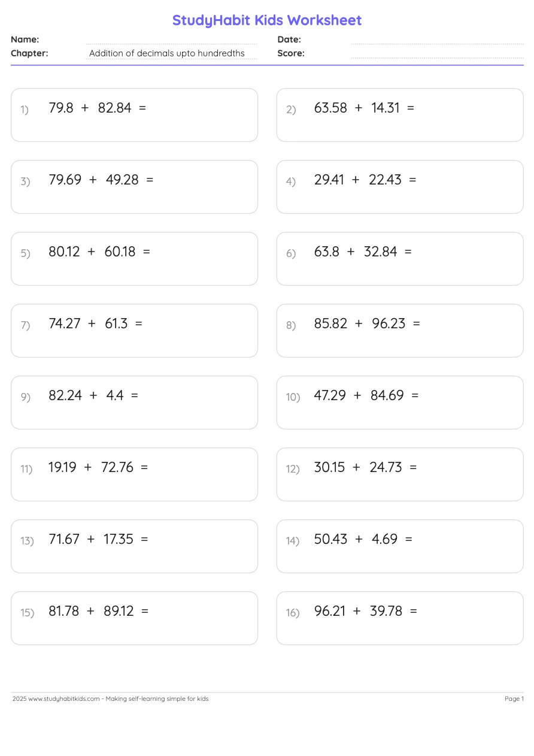This screenshot has height=756, width=534.
Task: Select problem 8 box 85.82 + 96.23
Action: [x=400, y=331]
